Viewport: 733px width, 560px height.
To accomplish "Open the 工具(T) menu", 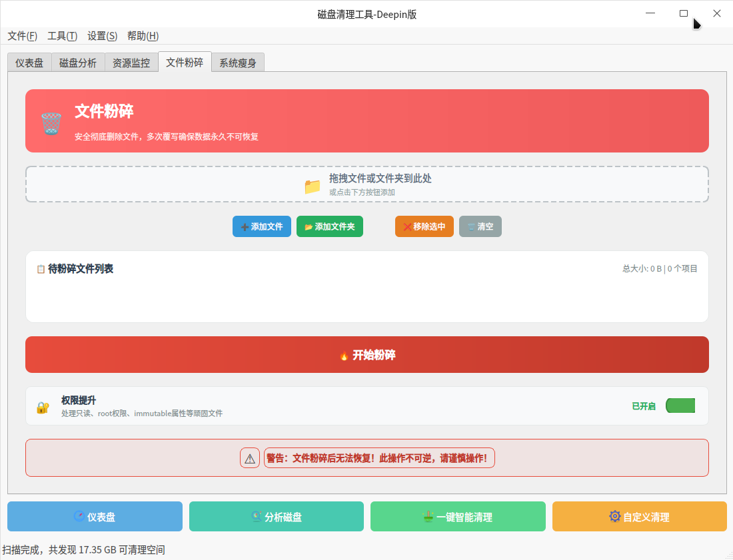I will [x=62, y=36].
